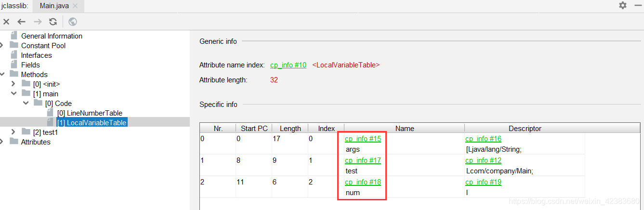Follow cp_info #15 name link
This screenshot has width=644, height=210.
[x=363, y=139]
